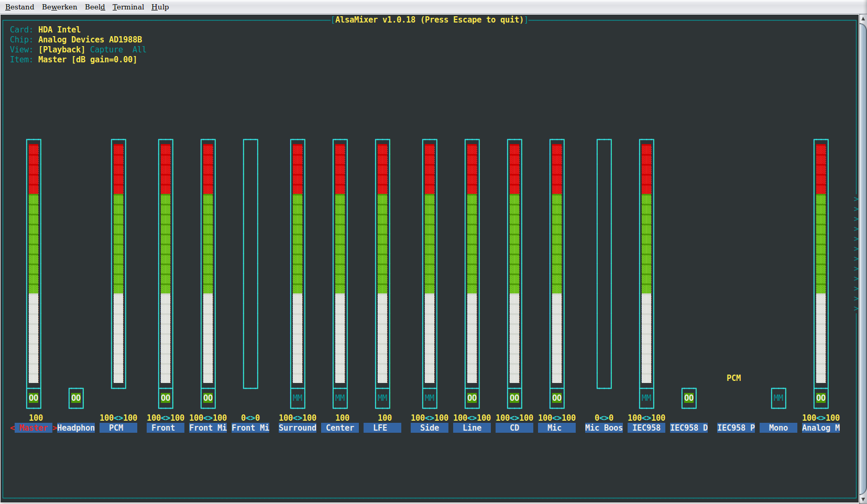Open the Hulp menu
Screen dimensions: 867x504
tap(160, 7)
